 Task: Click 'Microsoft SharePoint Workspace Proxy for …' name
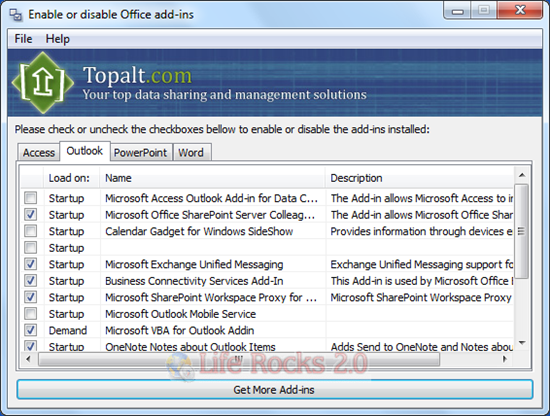[211, 297]
